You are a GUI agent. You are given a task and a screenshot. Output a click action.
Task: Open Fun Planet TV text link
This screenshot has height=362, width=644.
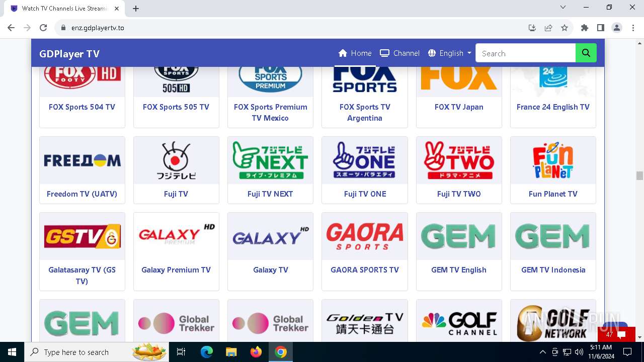553,194
